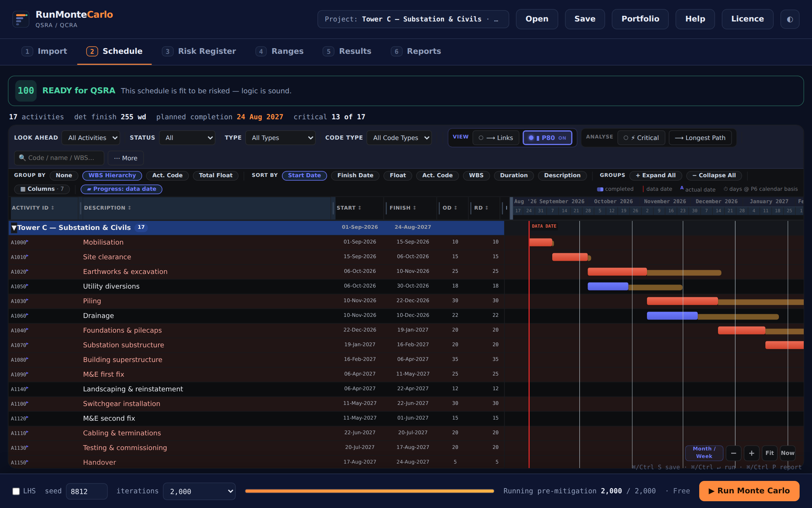This screenshot has width=812, height=508.
Task: Click the Help button
Action: point(695,19)
